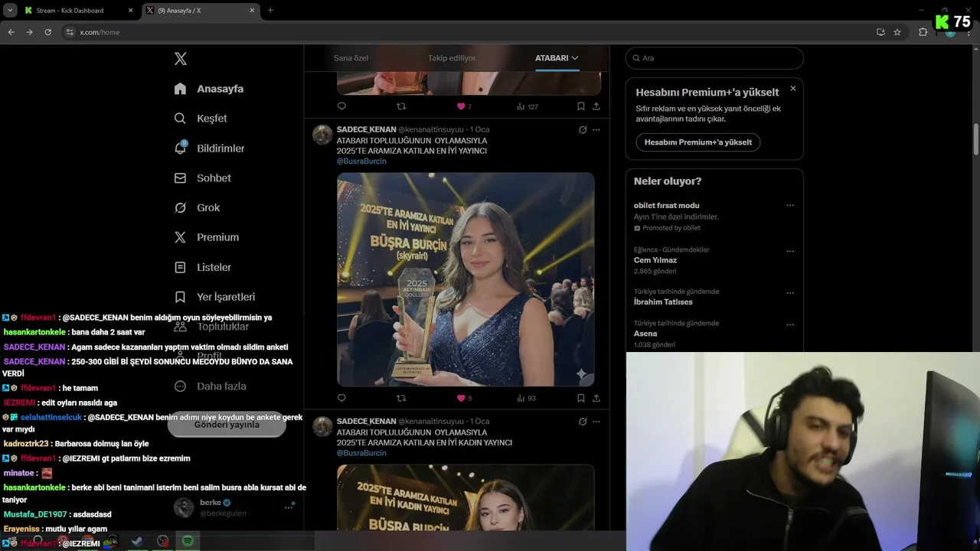The width and height of the screenshot is (980, 551).
Task: Share the post with 127 views
Action: 596,106
